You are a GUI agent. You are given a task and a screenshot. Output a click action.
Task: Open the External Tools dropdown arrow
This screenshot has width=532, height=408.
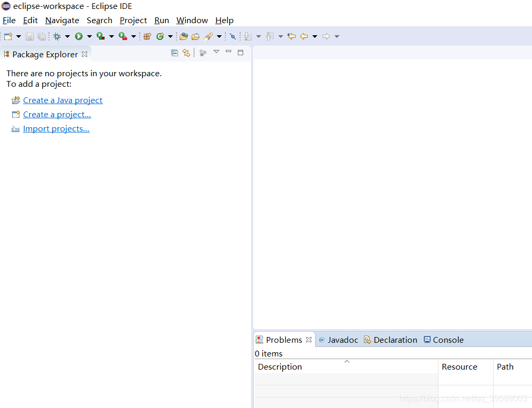point(133,36)
